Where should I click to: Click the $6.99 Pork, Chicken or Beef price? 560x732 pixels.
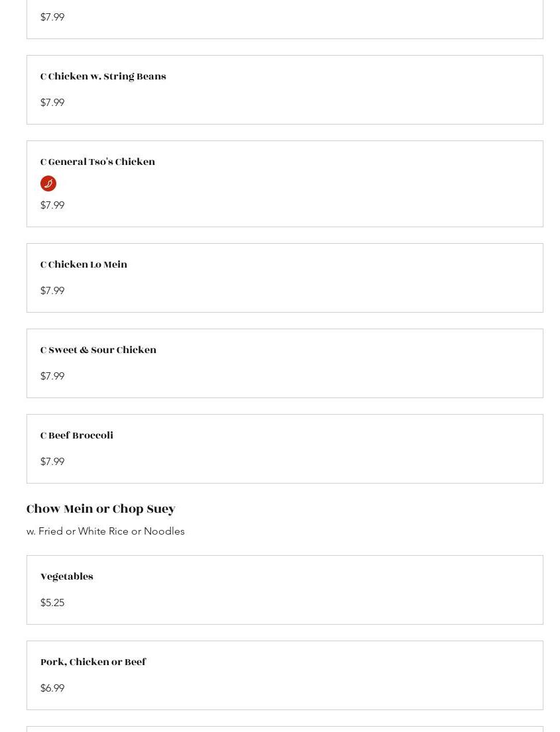(x=52, y=688)
